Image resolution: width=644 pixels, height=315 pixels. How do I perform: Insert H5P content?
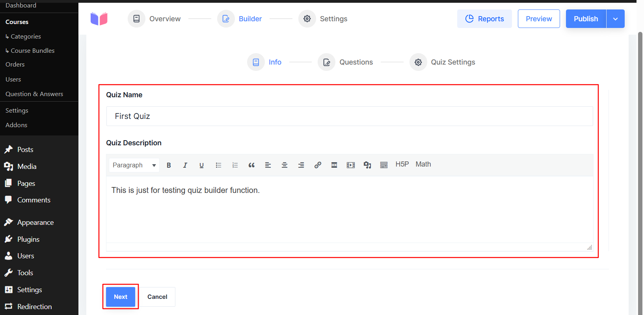(x=402, y=164)
